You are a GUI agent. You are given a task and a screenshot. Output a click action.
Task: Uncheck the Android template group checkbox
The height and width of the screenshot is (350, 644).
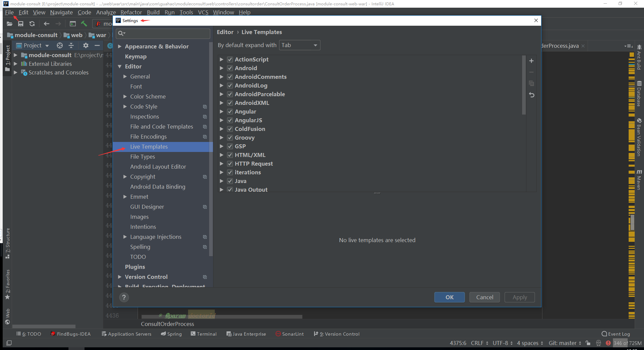click(x=230, y=68)
